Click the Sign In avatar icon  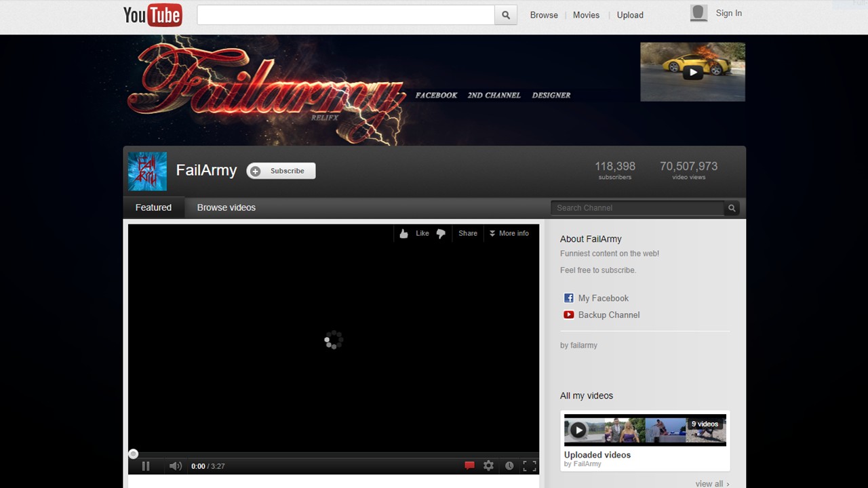tap(698, 14)
